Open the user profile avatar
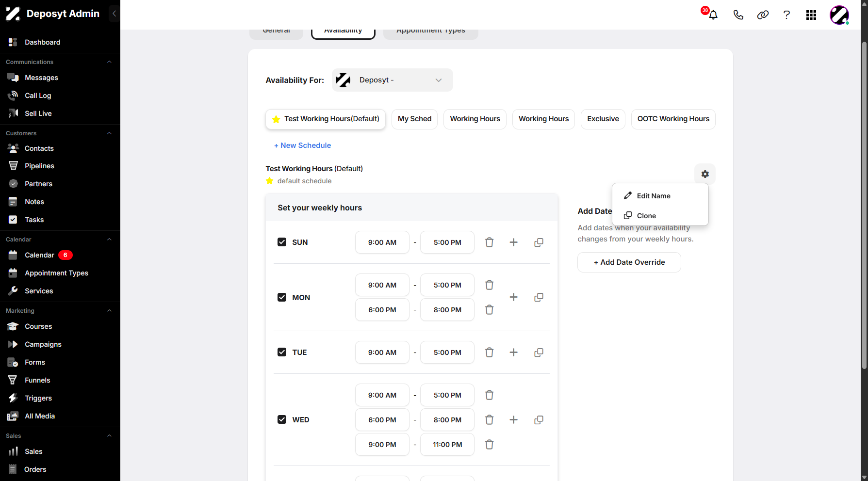The height and width of the screenshot is (481, 868). pyautogui.click(x=839, y=15)
